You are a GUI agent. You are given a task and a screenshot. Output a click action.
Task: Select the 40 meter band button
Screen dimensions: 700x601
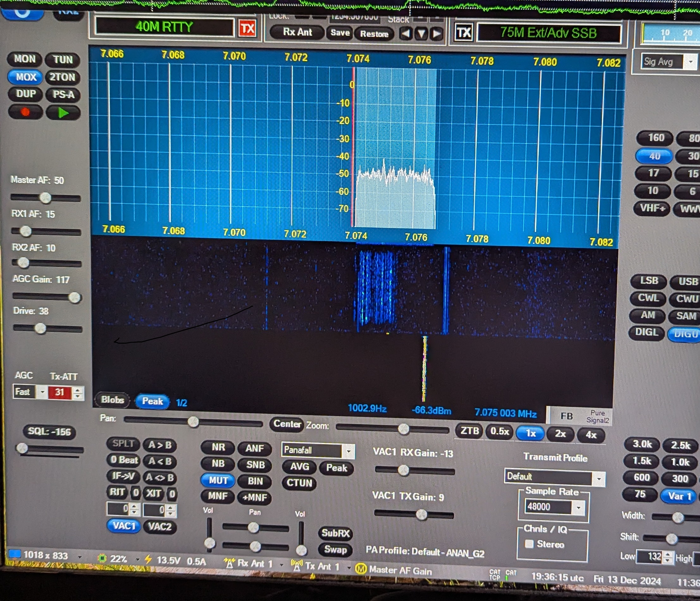(x=654, y=156)
